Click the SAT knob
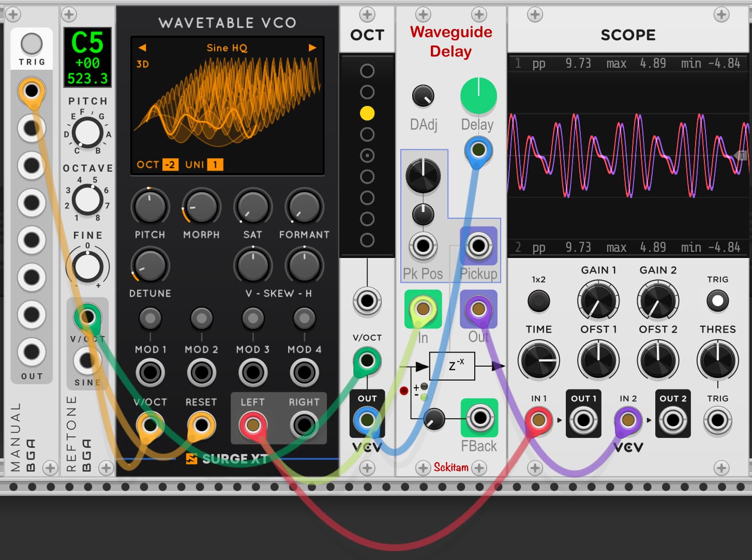The image size is (752, 560). click(x=252, y=206)
